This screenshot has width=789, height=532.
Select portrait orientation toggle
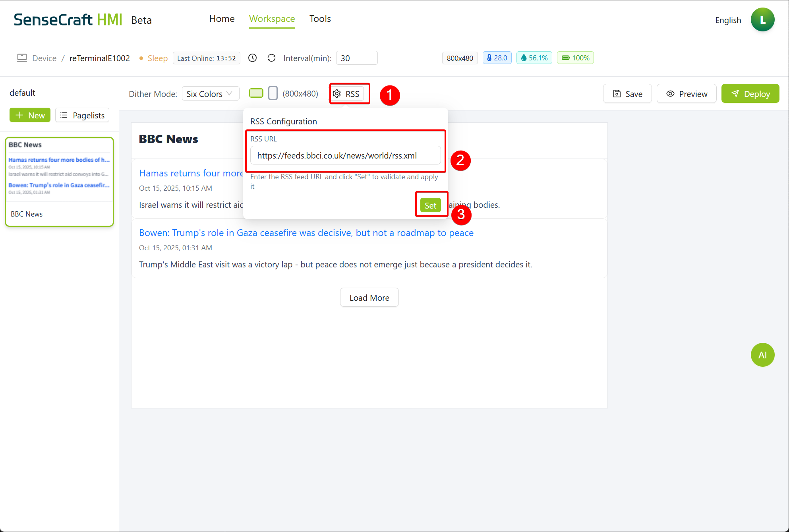tap(273, 93)
